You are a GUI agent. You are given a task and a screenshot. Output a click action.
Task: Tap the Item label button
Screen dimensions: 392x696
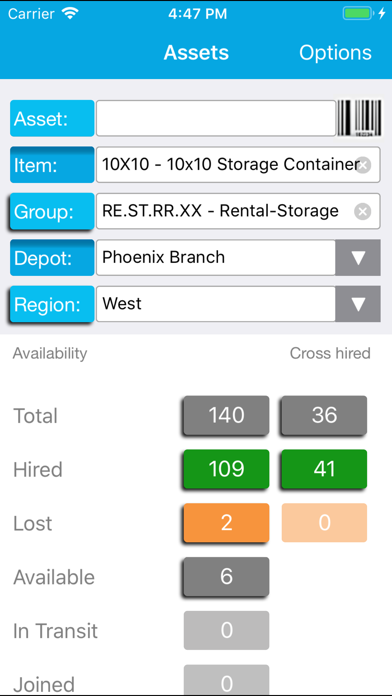[x=52, y=165]
